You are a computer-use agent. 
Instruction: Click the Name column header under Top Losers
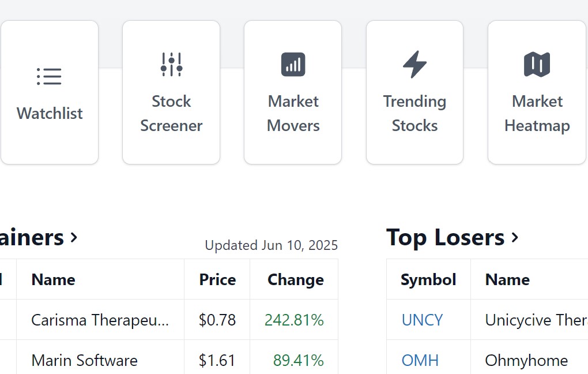tap(507, 279)
